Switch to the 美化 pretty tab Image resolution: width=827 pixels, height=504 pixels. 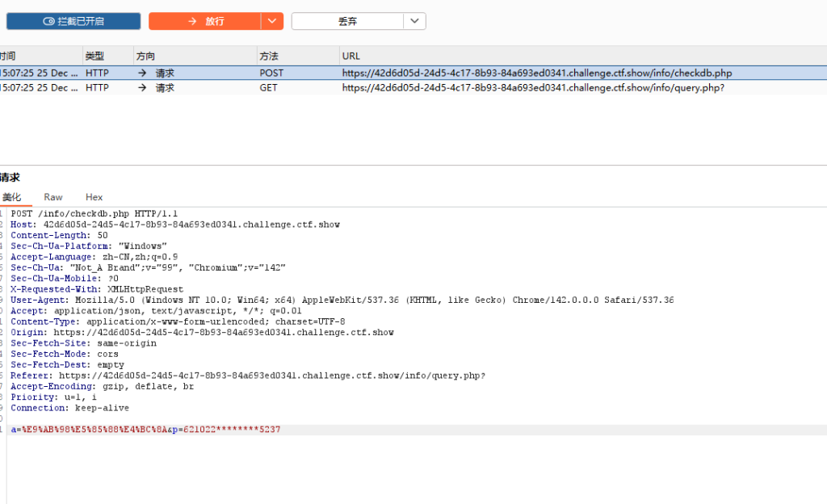(12, 197)
